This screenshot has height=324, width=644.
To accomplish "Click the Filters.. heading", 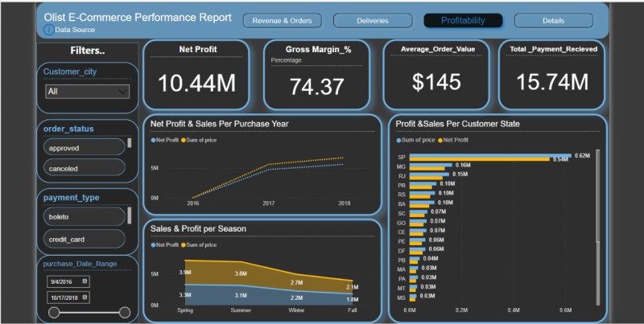I will click(x=88, y=51).
